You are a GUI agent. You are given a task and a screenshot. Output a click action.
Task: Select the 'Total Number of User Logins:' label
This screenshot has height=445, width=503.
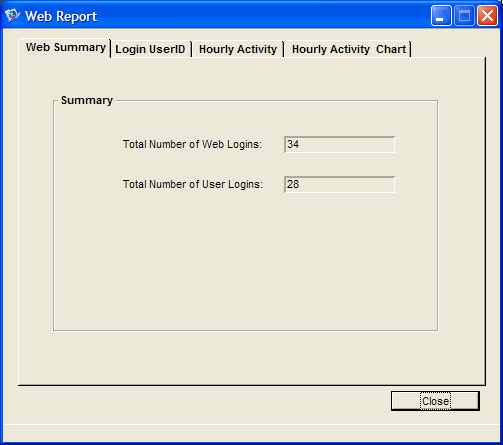pyautogui.click(x=193, y=185)
